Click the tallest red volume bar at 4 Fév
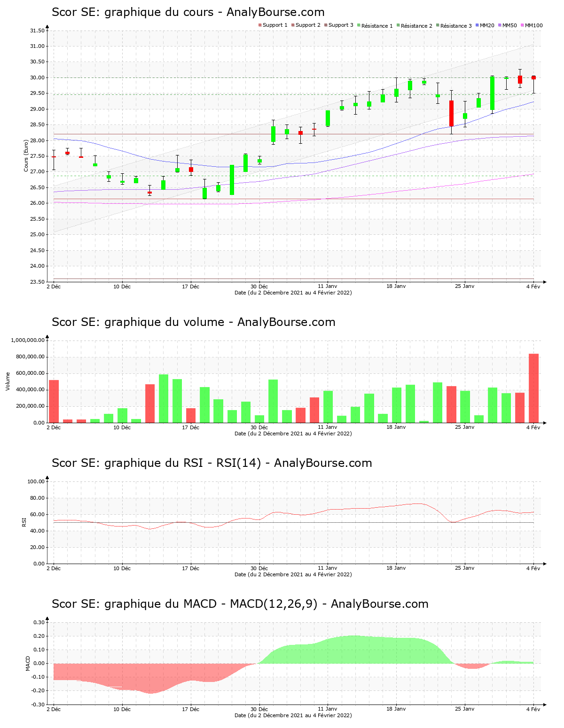This screenshot has width=564, height=728. [x=533, y=388]
